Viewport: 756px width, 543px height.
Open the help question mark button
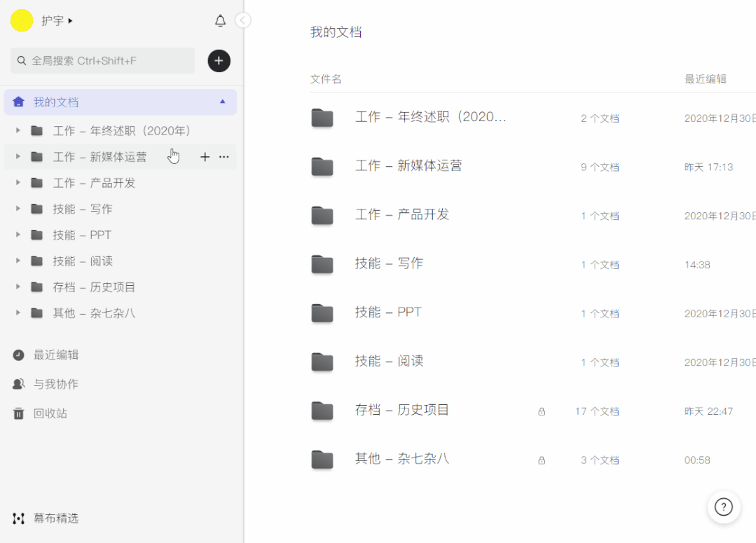point(723,507)
